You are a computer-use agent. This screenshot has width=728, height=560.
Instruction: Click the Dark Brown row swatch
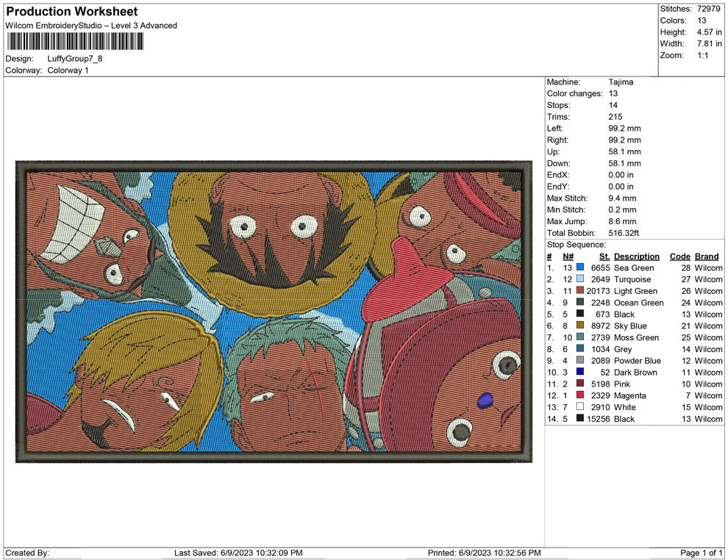[580, 372]
